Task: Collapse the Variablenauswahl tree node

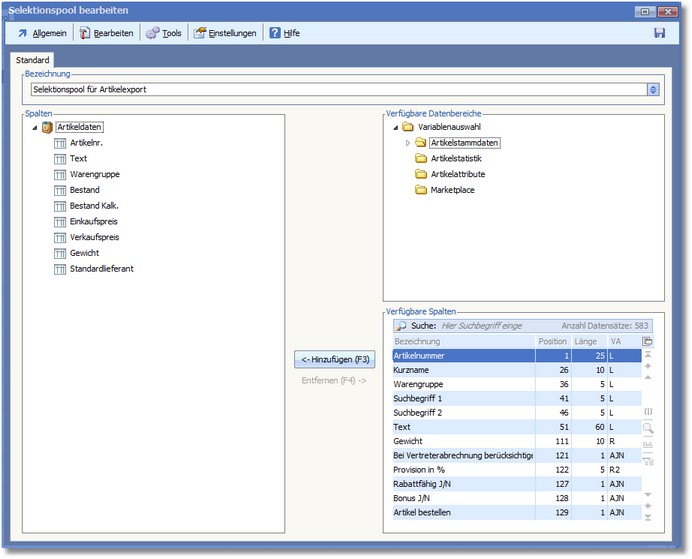Action: 395,128
